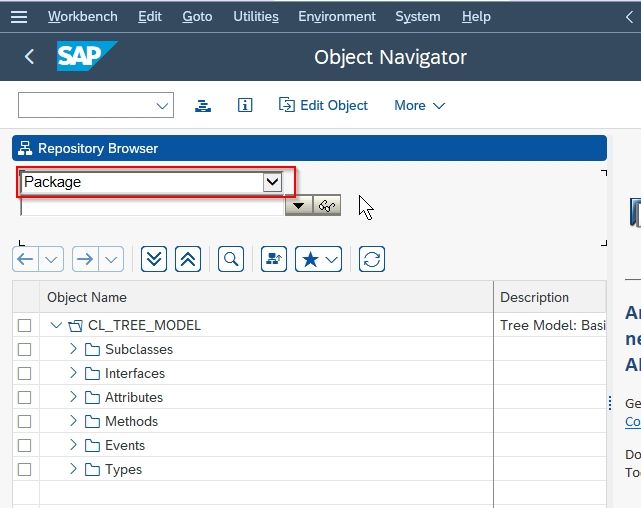Screen dimensions: 641x508
Task: Click the CL_TREE_MODEL class icon
Action: (x=76, y=326)
